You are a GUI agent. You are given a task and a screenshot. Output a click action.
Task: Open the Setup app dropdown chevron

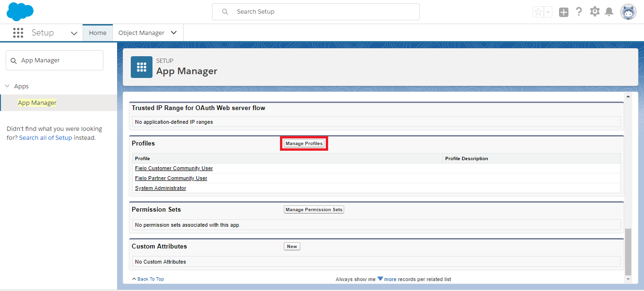click(x=74, y=33)
